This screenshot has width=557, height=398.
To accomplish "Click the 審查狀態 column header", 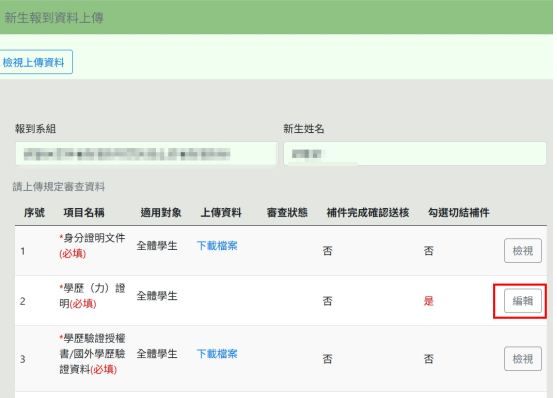I will [287, 213].
